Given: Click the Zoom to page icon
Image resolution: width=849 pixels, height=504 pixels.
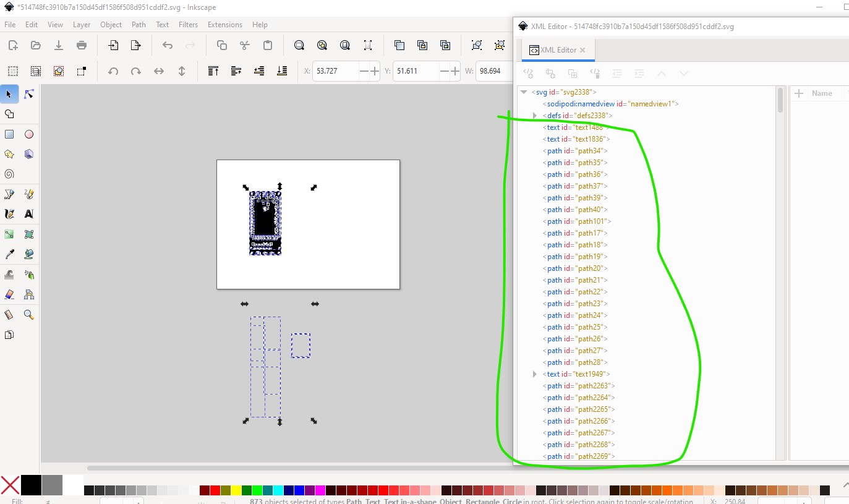Looking at the screenshot, I should point(345,45).
